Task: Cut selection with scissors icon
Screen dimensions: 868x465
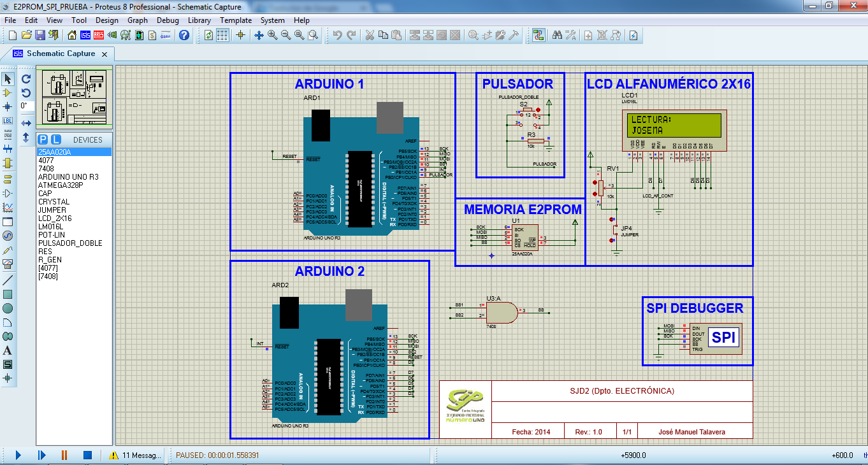Action: pyautogui.click(x=369, y=35)
